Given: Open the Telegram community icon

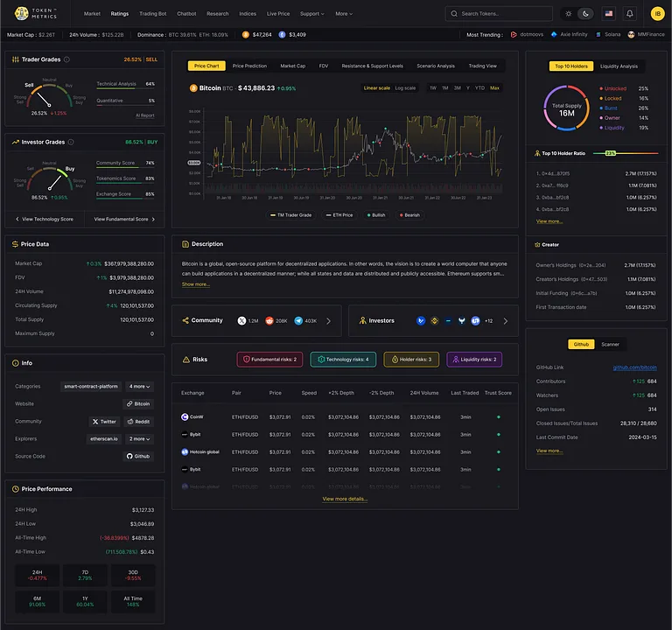Looking at the screenshot, I should point(298,320).
